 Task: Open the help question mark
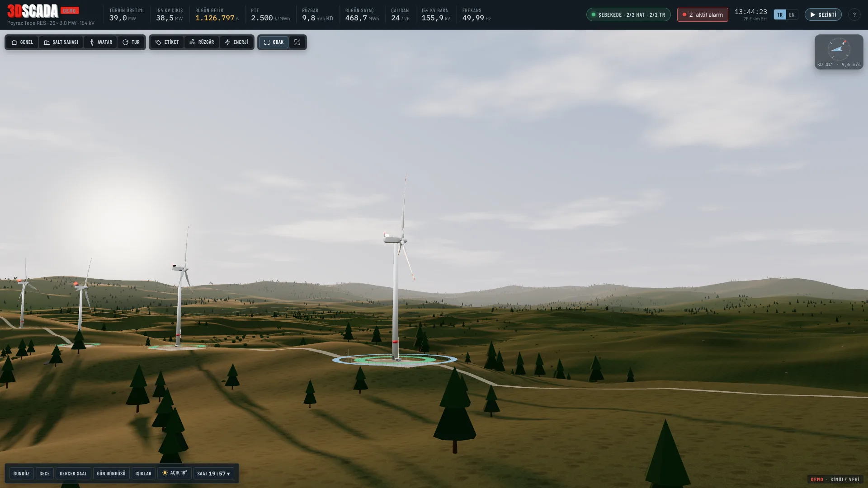click(854, 14)
